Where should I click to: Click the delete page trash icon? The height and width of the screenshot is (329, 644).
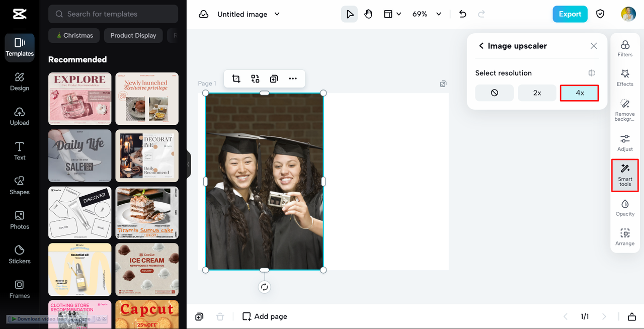click(x=220, y=316)
